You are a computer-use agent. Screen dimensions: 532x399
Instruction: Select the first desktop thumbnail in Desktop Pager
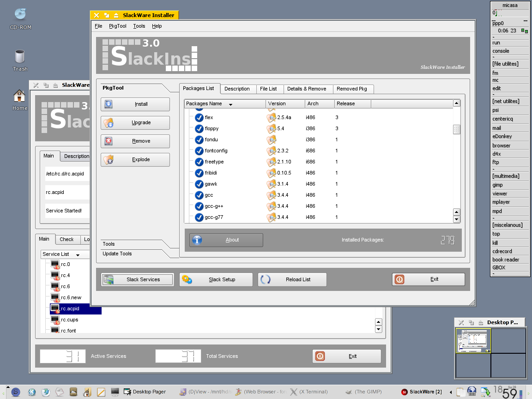coord(473,341)
